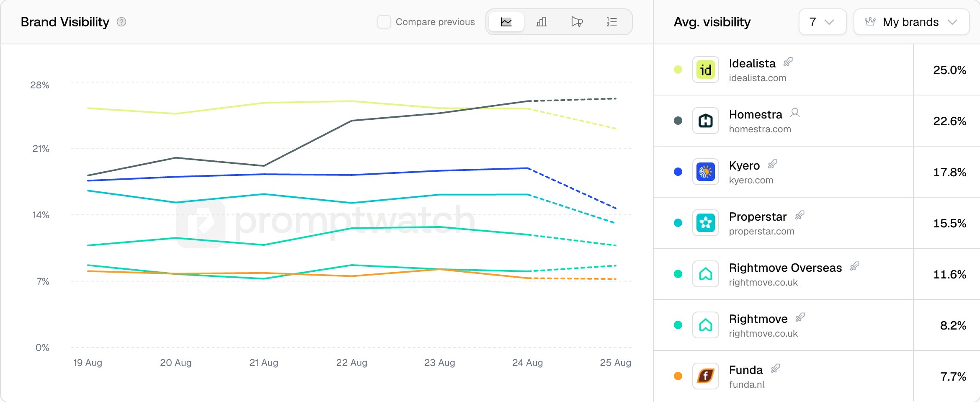Select the megaphone chart view icon
The height and width of the screenshot is (402, 980).
577,22
